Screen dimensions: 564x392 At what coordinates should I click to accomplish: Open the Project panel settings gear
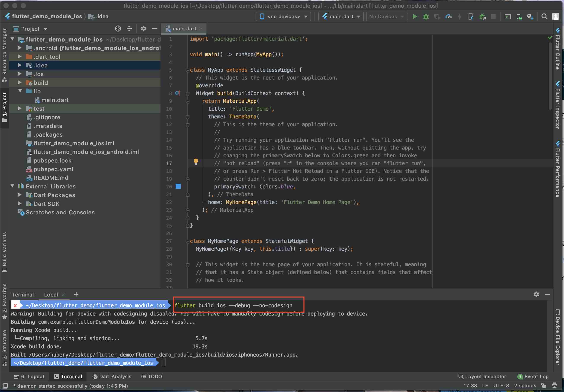click(x=143, y=29)
